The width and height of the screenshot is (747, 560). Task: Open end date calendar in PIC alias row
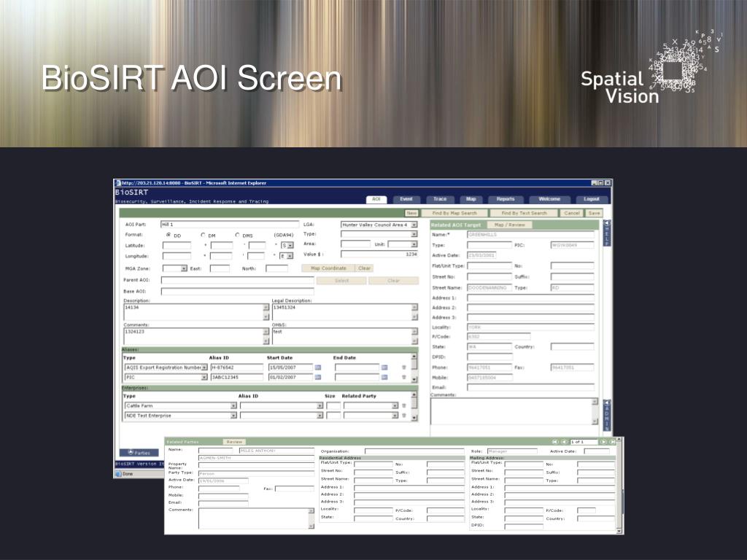[x=384, y=377]
